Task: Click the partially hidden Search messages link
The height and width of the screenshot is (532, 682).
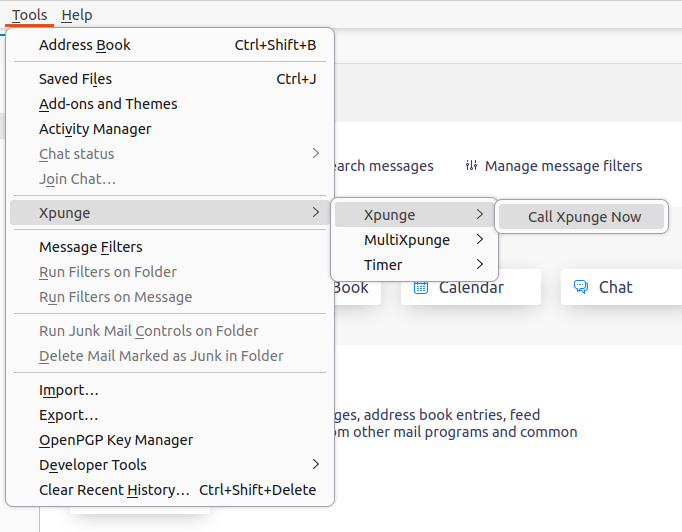Action: click(x=384, y=166)
